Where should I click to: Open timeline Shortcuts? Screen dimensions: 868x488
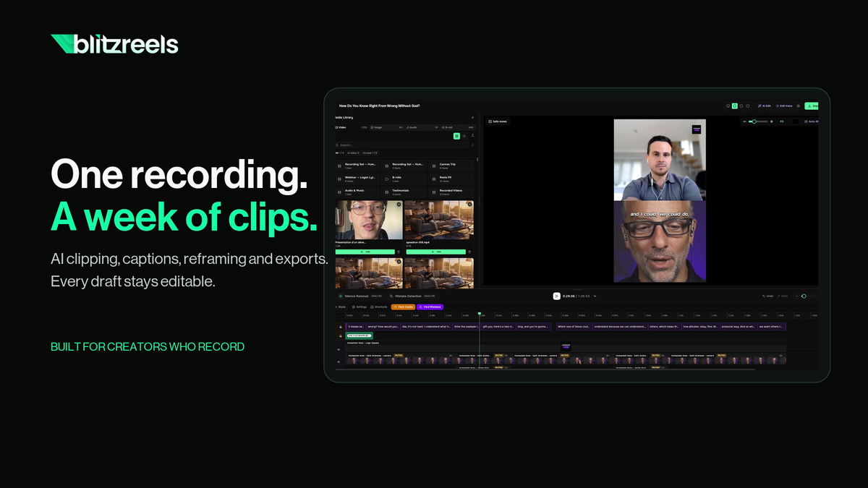[x=378, y=307]
